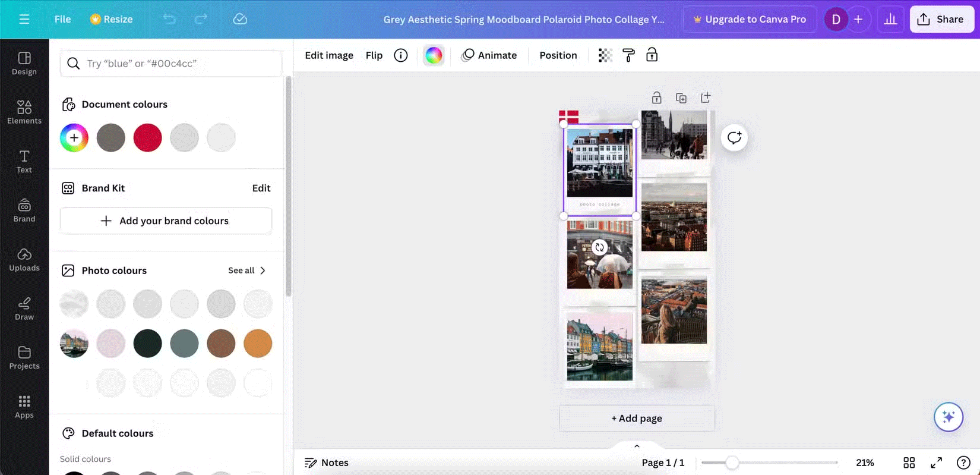Click the rainbow colour picker icon in toolbar

[x=434, y=55]
